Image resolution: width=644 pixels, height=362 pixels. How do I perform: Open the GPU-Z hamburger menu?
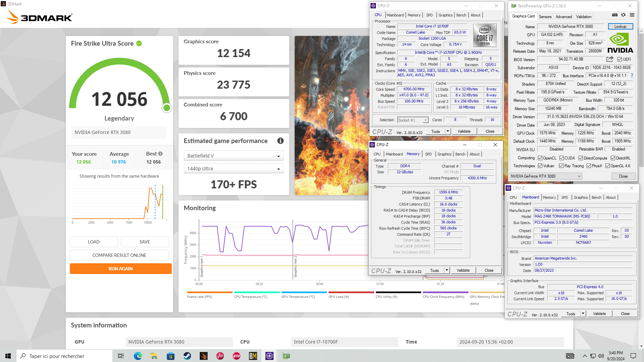point(632,15)
